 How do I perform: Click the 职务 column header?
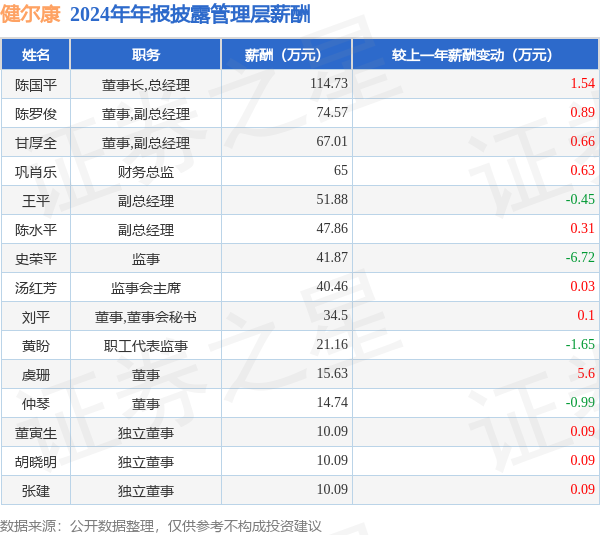(x=146, y=54)
